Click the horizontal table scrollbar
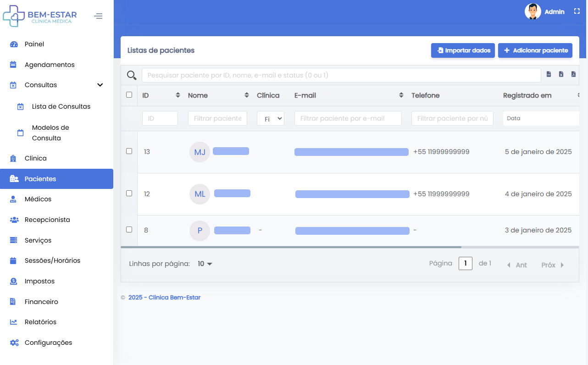The width and height of the screenshot is (588, 365). (x=291, y=247)
